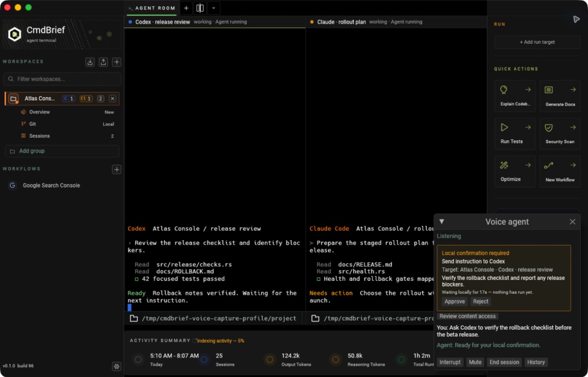
Task: Add a new workflow with plus icon
Action: pos(117,170)
